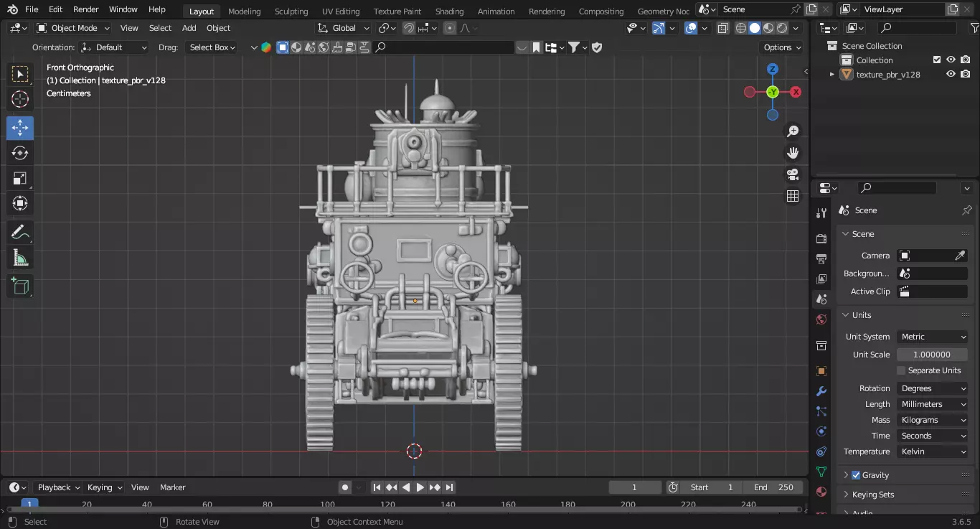Pick the Scale tool
The height and width of the screenshot is (529, 980).
click(x=20, y=179)
